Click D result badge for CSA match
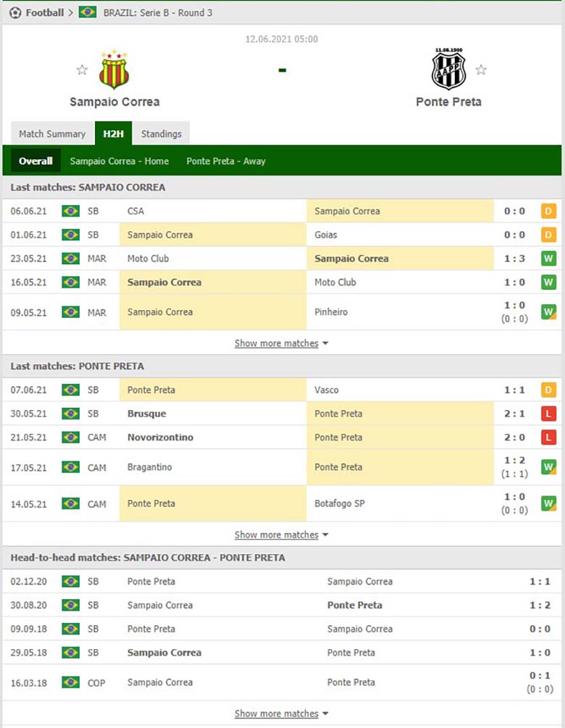This screenshot has width=565, height=728. tap(548, 212)
